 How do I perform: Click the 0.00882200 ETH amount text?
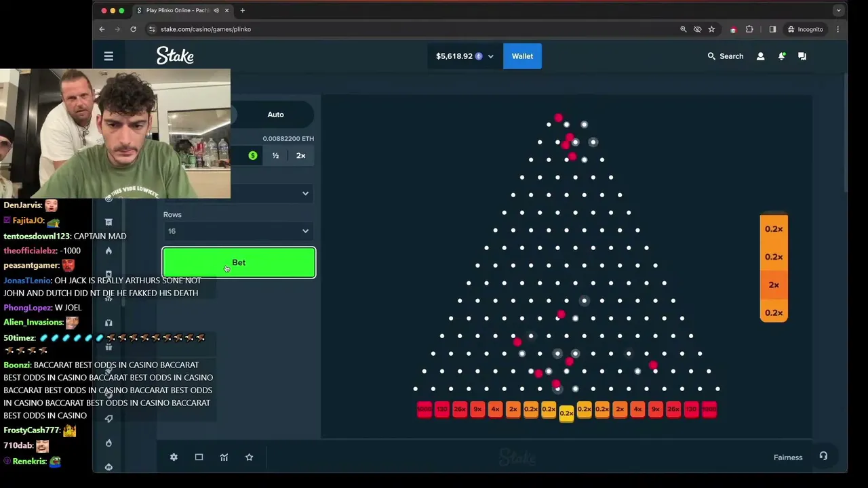288,138
